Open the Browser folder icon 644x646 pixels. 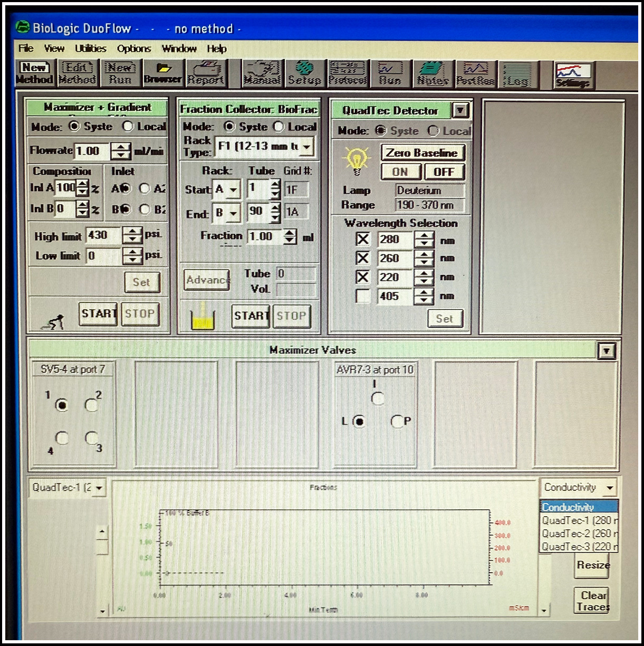tap(163, 73)
